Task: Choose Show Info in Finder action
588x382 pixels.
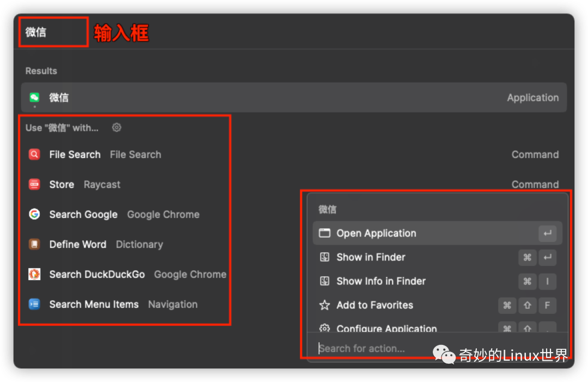Action: click(x=437, y=281)
